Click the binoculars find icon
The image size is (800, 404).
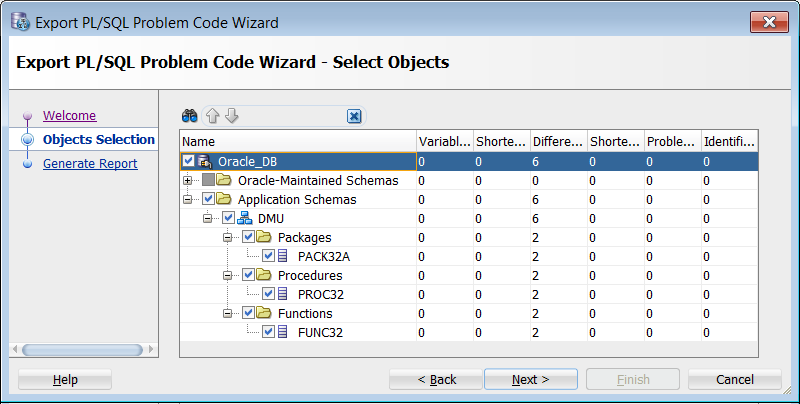[x=189, y=116]
